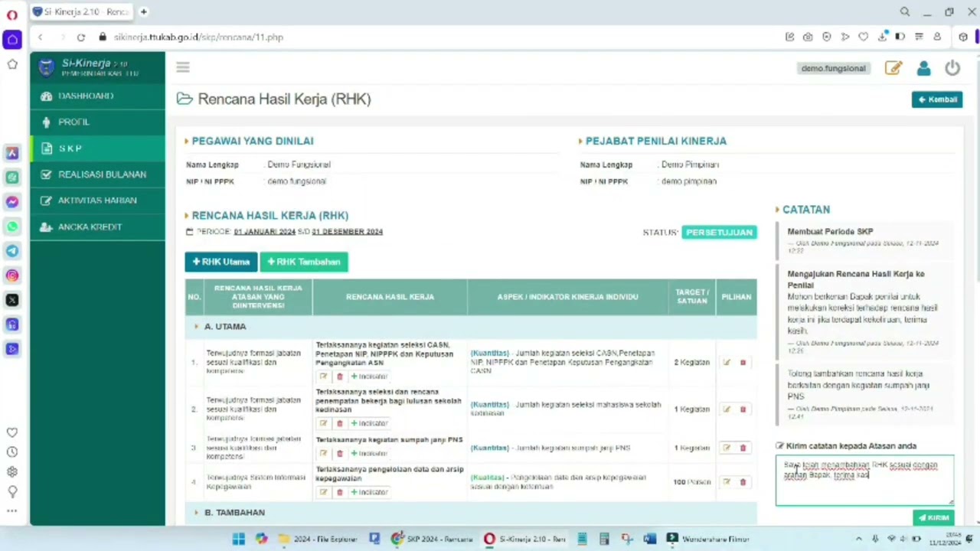Click the + RHK Utama button
Screen dimensions: 980x551
pyautogui.click(x=220, y=262)
